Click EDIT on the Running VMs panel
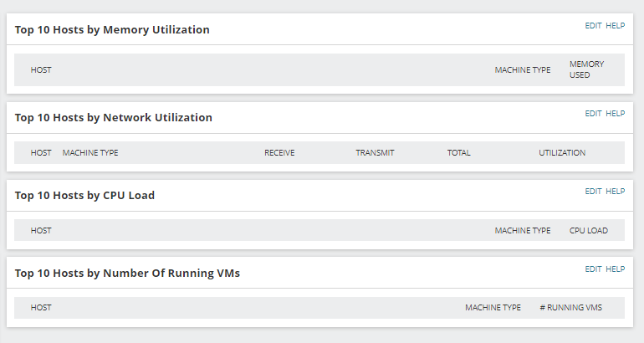 pyautogui.click(x=593, y=269)
